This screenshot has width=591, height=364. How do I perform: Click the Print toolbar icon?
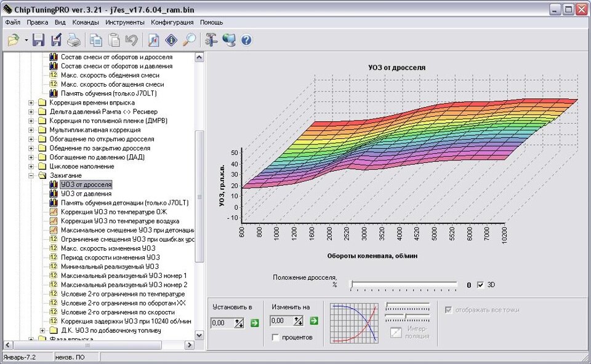[74, 40]
